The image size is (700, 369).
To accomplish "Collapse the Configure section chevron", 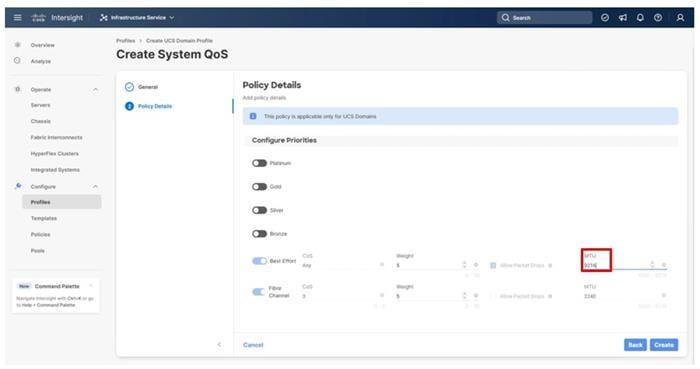I will tap(95, 187).
